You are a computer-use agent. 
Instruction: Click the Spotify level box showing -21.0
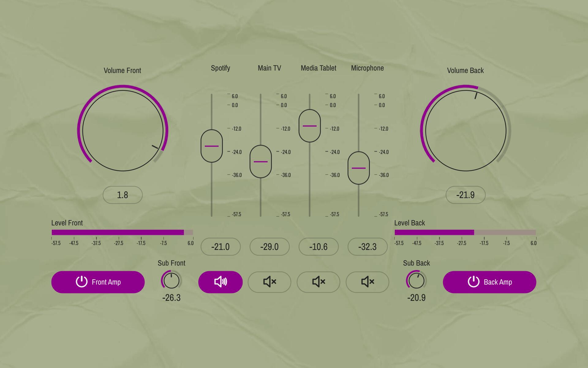(x=221, y=247)
